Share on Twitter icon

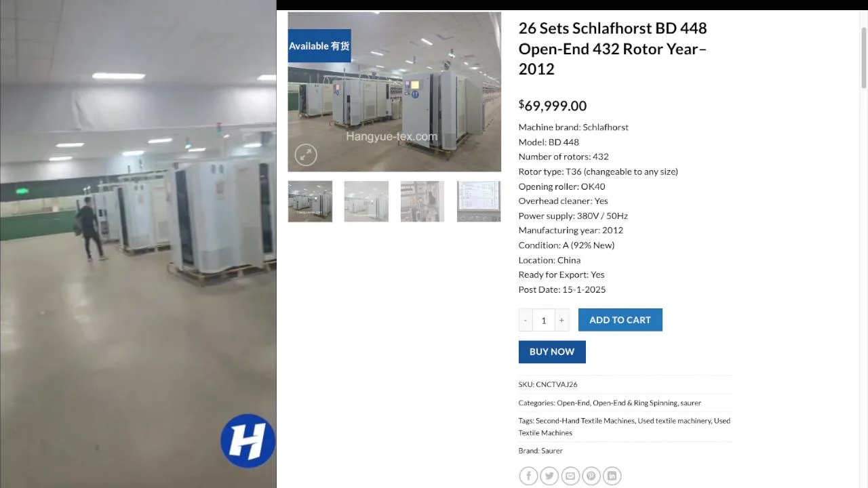[549, 476]
